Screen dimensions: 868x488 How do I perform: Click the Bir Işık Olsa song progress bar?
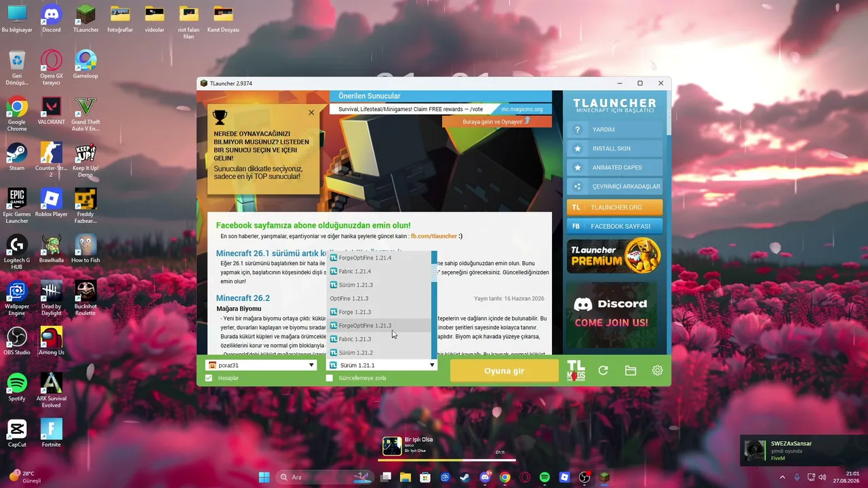(x=446, y=460)
